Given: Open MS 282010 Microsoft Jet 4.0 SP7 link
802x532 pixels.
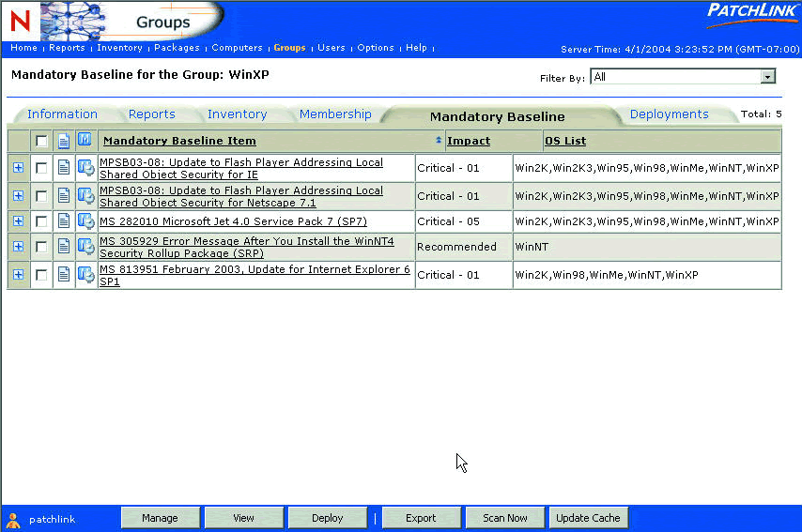Looking at the screenshot, I should [x=233, y=221].
